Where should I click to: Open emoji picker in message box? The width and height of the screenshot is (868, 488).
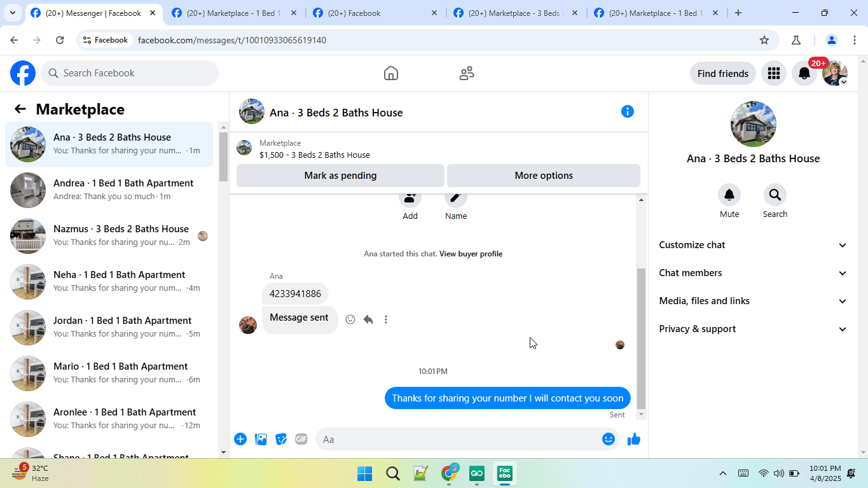click(609, 439)
